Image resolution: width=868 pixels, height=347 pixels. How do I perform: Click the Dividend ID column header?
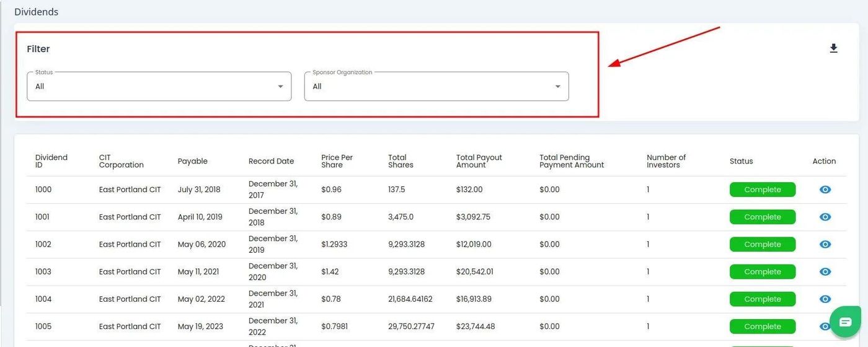coord(51,161)
